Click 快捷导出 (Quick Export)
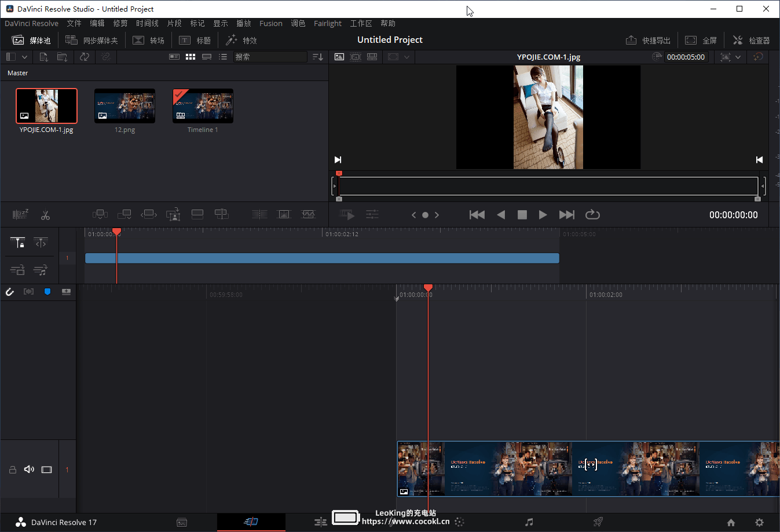The width and height of the screenshot is (780, 532). (648, 40)
